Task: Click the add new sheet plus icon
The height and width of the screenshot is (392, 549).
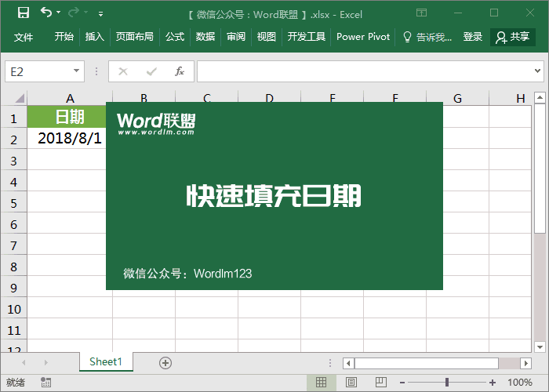Action: tap(165, 362)
